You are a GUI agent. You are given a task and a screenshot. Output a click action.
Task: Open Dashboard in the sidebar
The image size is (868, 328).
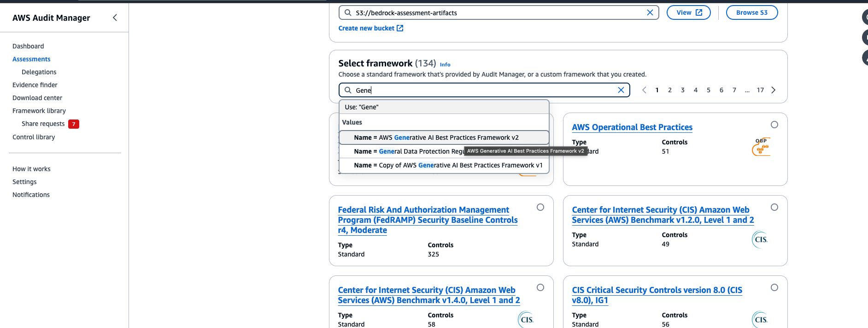click(28, 46)
